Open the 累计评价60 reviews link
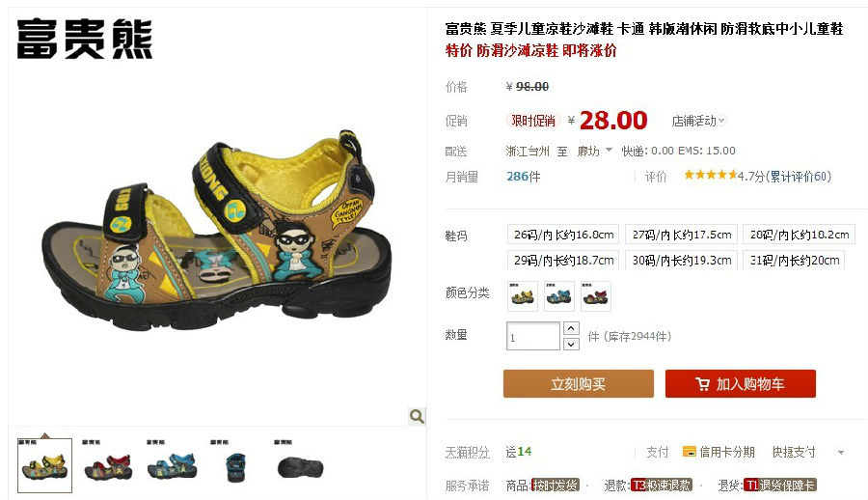 pos(800,177)
